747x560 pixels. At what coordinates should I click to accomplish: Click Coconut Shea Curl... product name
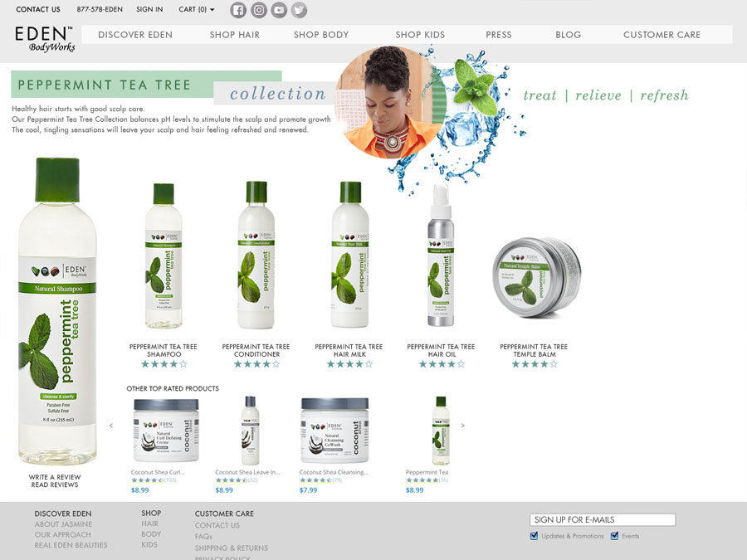[158, 472]
